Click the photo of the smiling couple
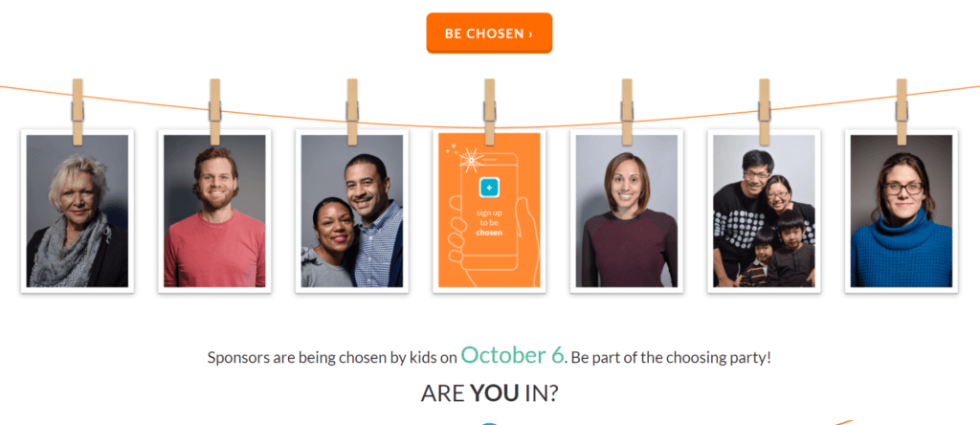Viewport: 980px width, 425px height. (x=351, y=211)
